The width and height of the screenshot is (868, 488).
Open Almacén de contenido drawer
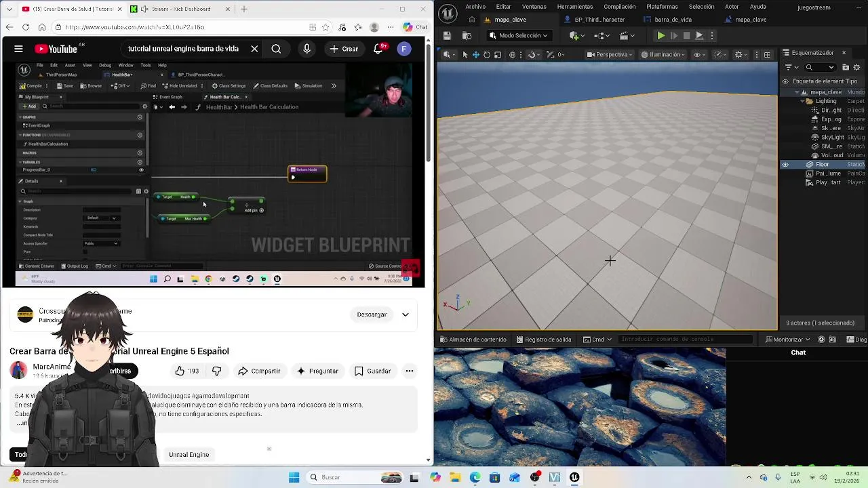[473, 340]
